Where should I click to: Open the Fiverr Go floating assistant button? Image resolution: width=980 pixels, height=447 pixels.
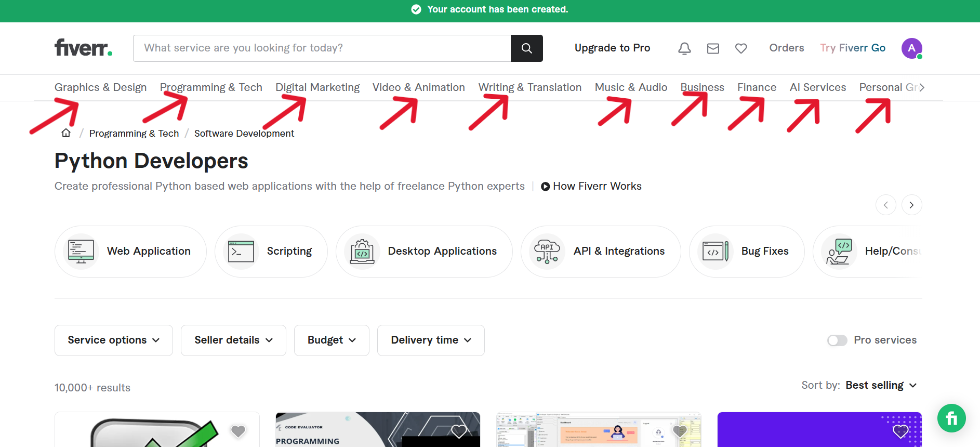click(951, 418)
